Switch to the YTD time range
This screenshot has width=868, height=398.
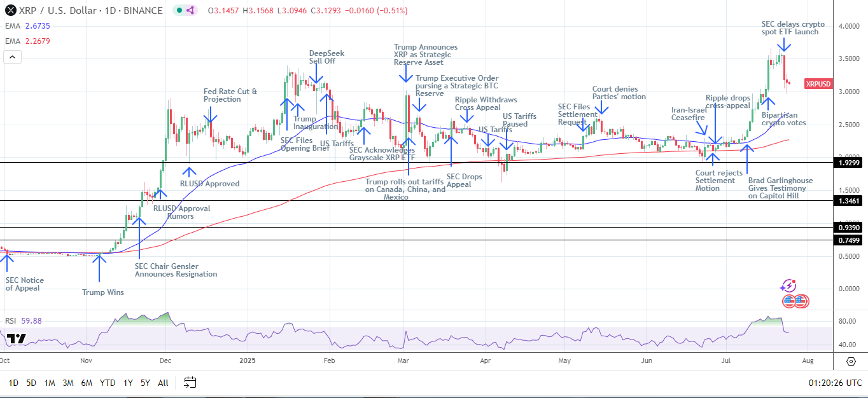click(108, 383)
